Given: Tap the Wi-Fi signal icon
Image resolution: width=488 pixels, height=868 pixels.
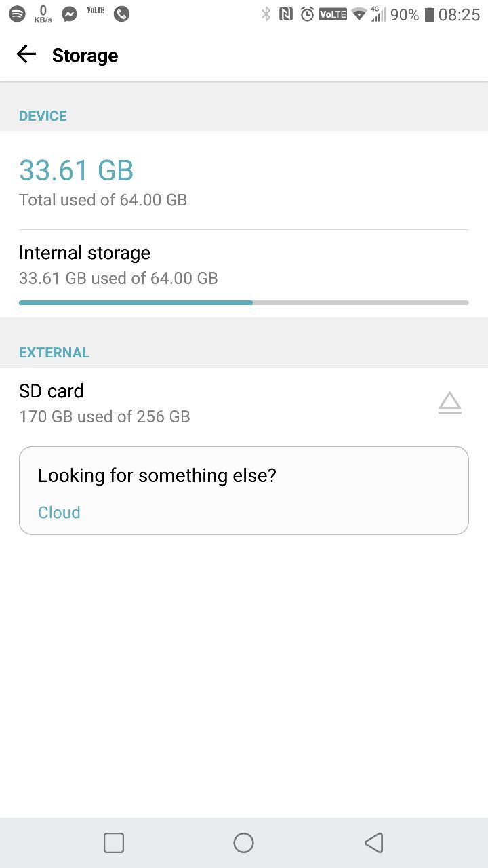Looking at the screenshot, I should tap(359, 14).
